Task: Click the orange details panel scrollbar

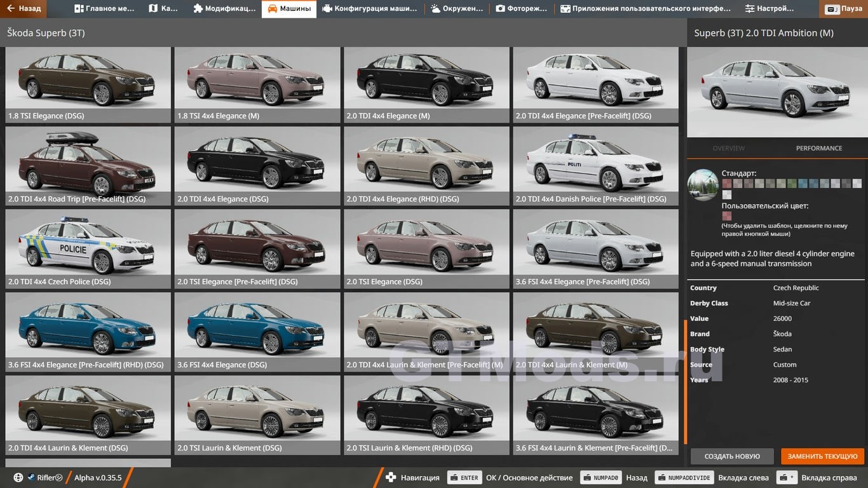Action: (685, 382)
